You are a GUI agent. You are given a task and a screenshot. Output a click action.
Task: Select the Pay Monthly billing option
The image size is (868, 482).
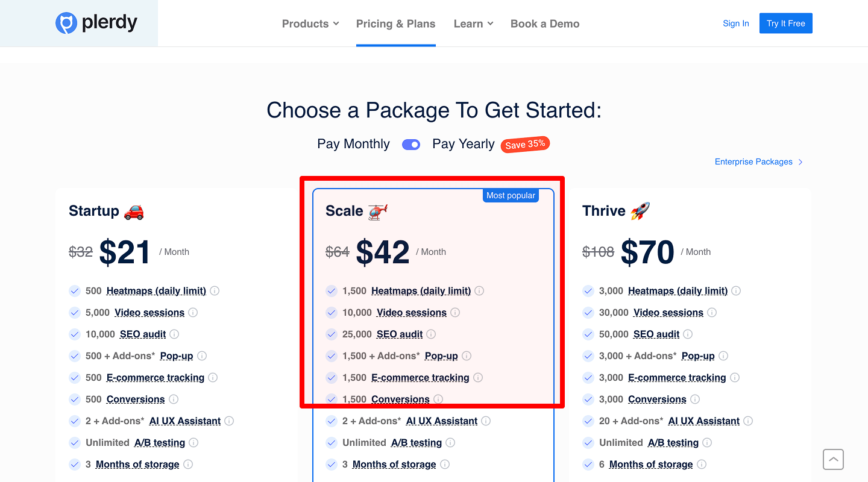click(x=353, y=145)
